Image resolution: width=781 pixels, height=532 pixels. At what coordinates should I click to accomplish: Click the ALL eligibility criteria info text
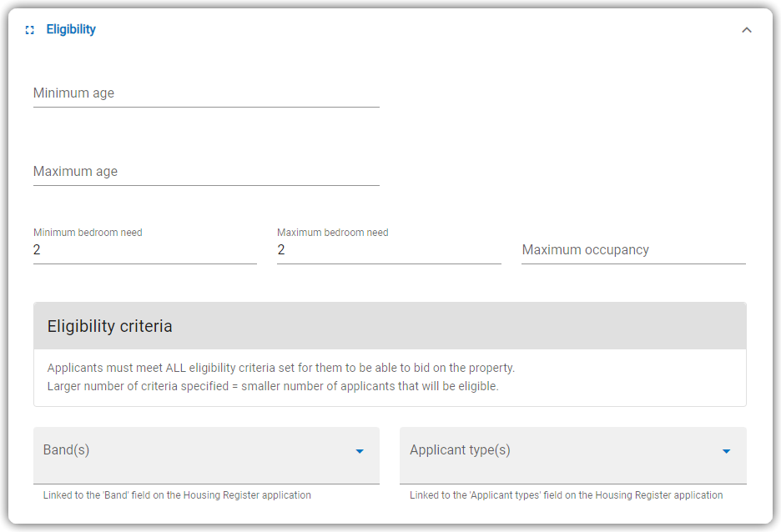tap(281, 368)
